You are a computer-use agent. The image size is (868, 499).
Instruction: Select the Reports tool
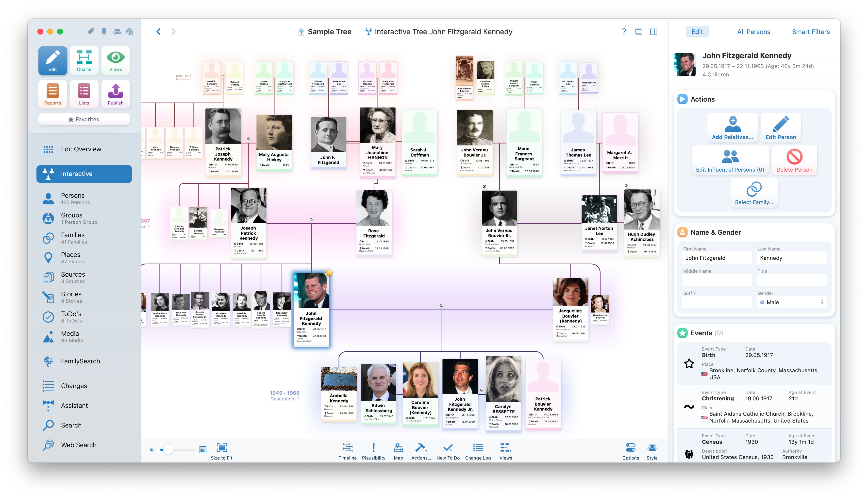(x=52, y=94)
